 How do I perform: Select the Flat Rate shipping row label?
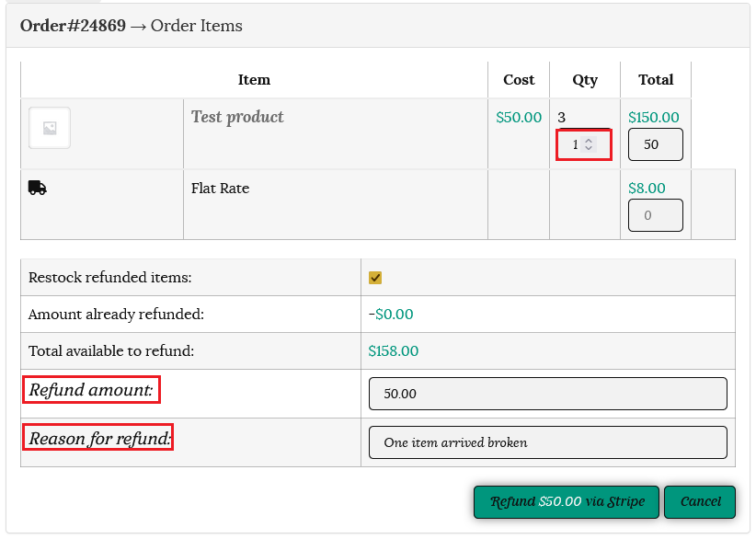point(220,189)
